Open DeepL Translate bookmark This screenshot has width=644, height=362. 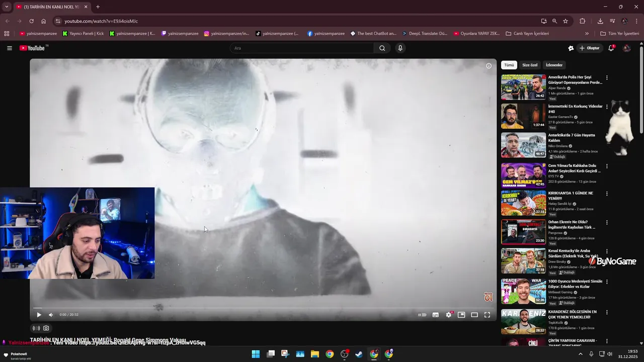(425, 34)
